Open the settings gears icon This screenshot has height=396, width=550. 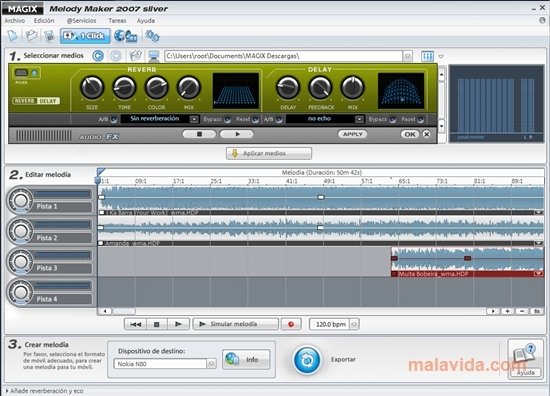152,36
